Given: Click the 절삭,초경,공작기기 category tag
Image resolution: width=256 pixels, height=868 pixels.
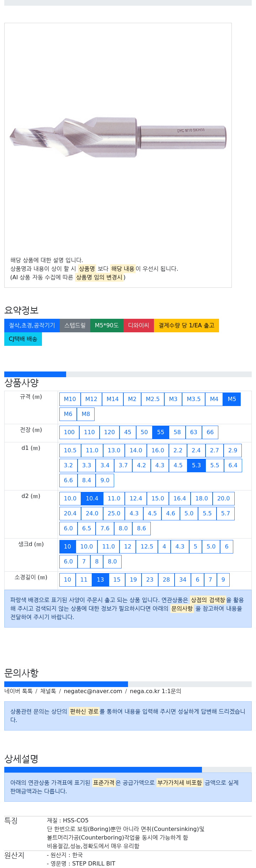Looking at the screenshot, I should point(32,326).
